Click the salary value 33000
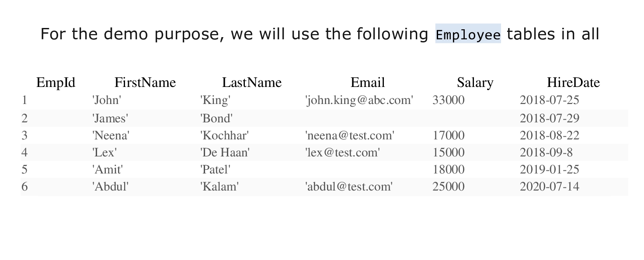This screenshot has width=644, height=260. [x=449, y=101]
